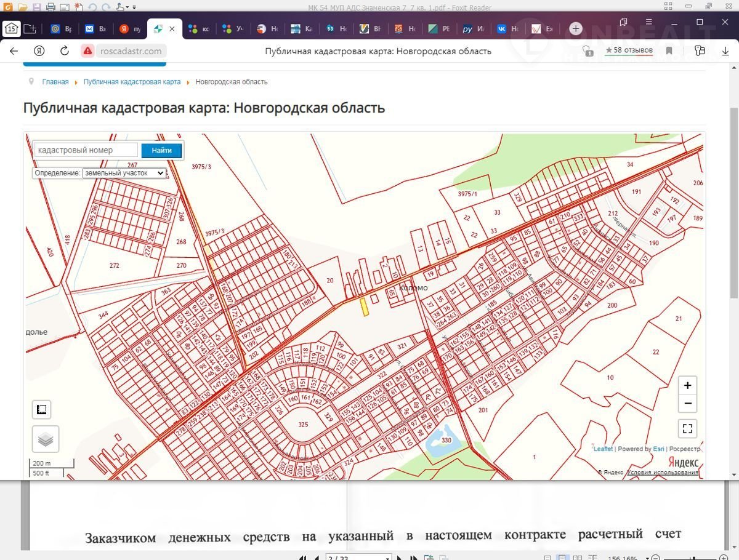The width and height of the screenshot is (739, 560).
Task: Toggle fullscreen map view
Action: (x=687, y=428)
